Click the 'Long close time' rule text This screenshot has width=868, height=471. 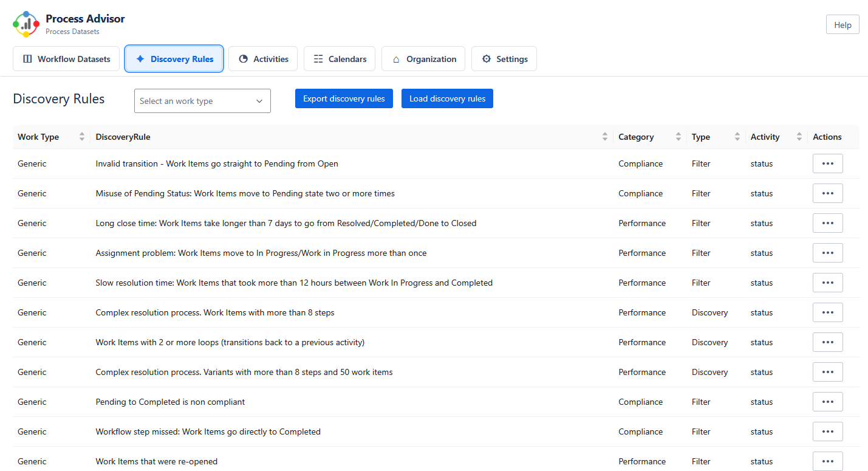pyautogui.click(x=286, y=223)
